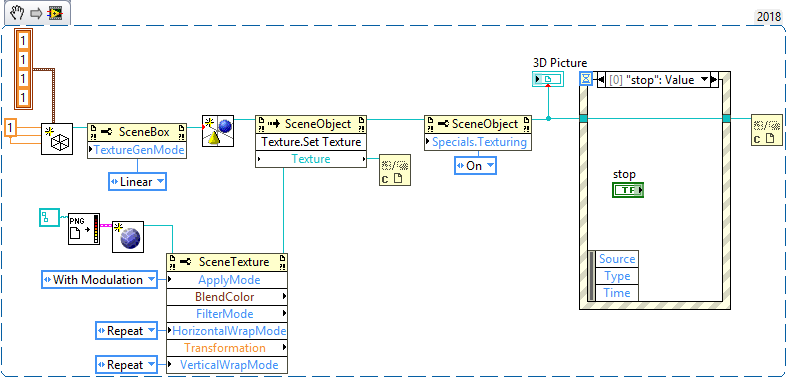
Task: Select the HorizontalWrapMode property row
Action: tap(227, 331)
